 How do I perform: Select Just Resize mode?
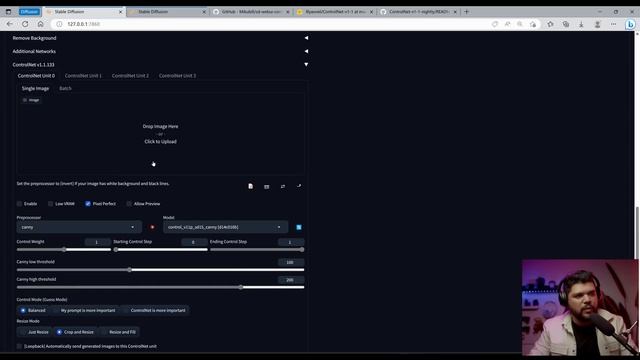click(x=35, y=332)
